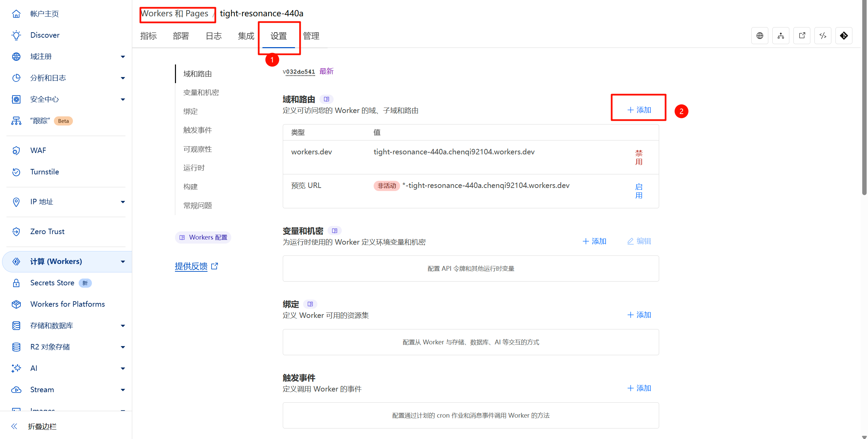Open the Workers 配置 docs link
Image resolution: width=868 pixels, height=439 pixels.
tap(203, 237)
